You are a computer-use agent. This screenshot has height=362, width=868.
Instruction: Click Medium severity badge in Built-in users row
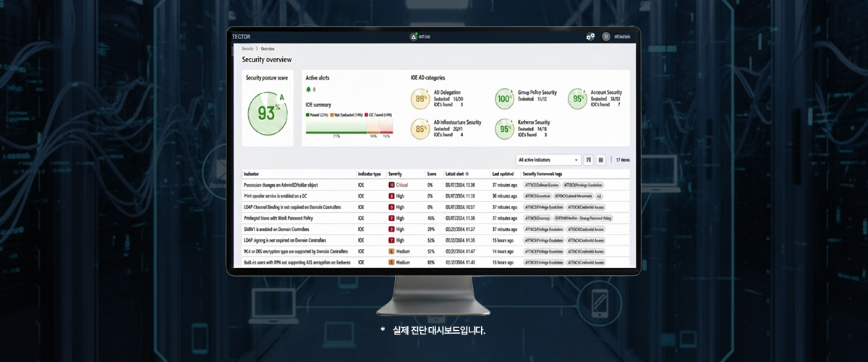point(391,262)
